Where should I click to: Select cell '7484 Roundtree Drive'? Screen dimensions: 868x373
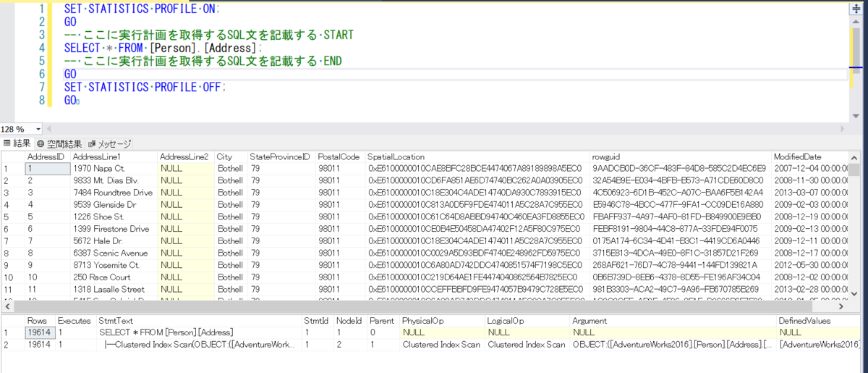[x=114, y=193]
